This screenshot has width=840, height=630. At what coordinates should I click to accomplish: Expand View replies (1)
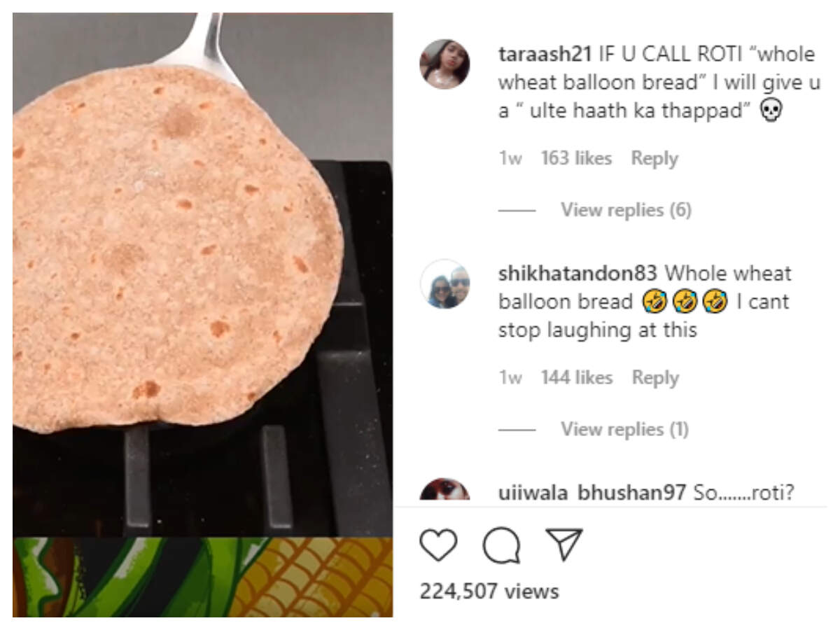click(x=624, y=429)
